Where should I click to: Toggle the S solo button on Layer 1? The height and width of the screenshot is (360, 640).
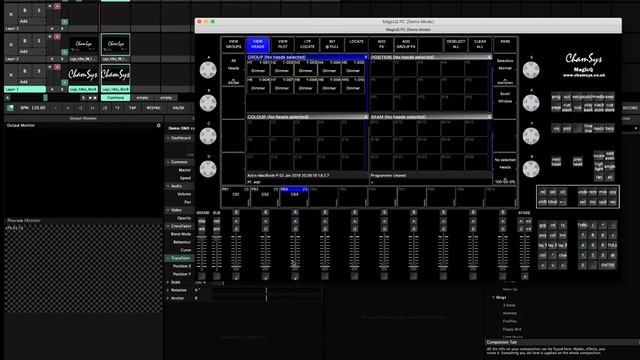(x=39, y=71)
